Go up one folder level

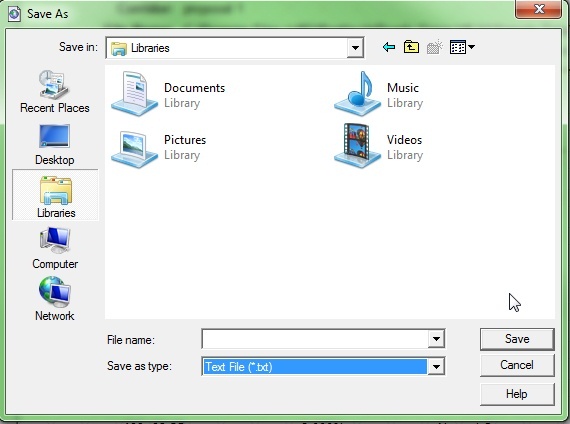click(411, 47)
